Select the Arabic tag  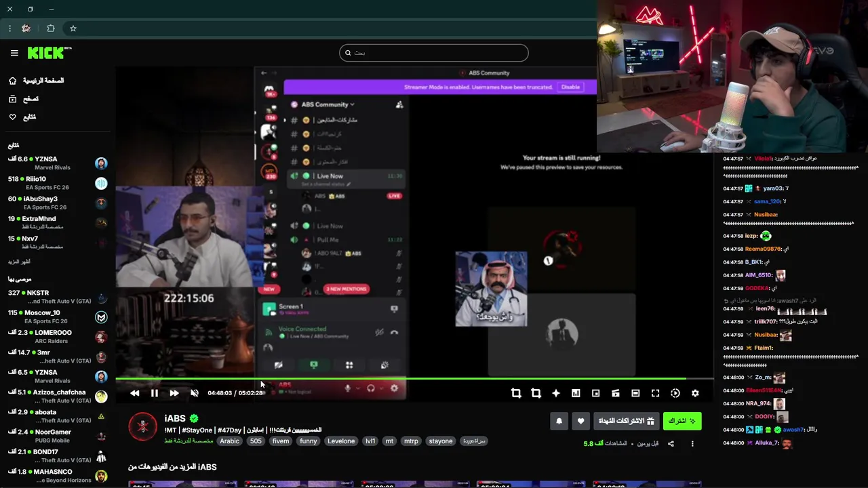pyautogui.click(x=229, y=441)
